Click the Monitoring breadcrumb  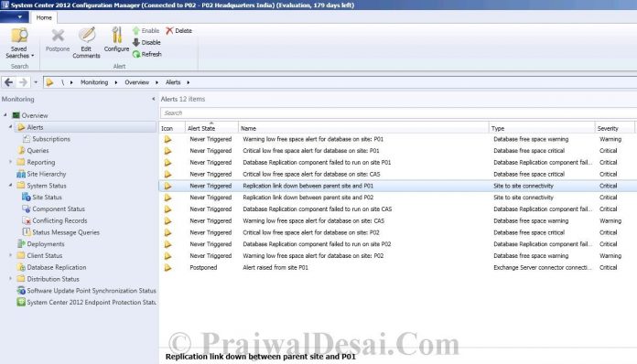(x=94, y=82)
